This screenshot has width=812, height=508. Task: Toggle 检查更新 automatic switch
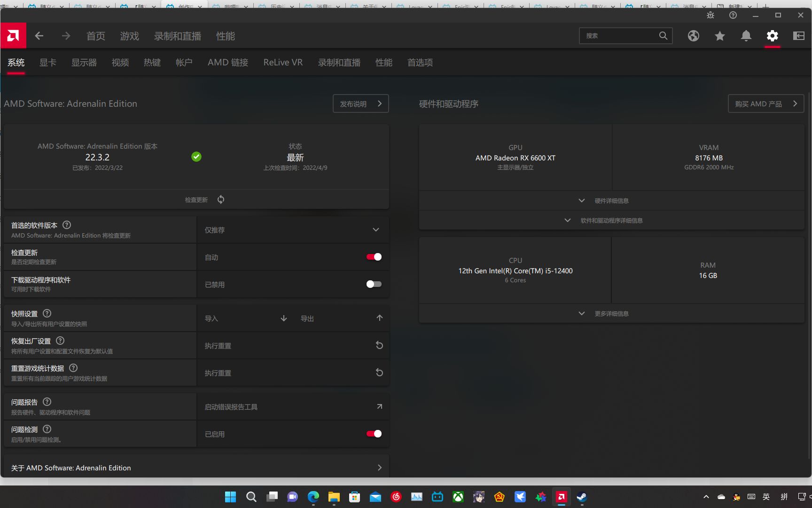pos(374,257)
